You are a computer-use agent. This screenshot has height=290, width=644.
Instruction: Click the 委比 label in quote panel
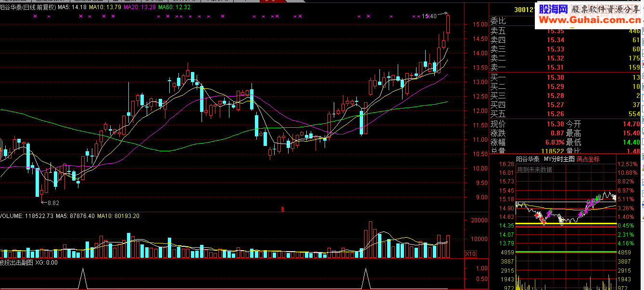pos(498,22)
